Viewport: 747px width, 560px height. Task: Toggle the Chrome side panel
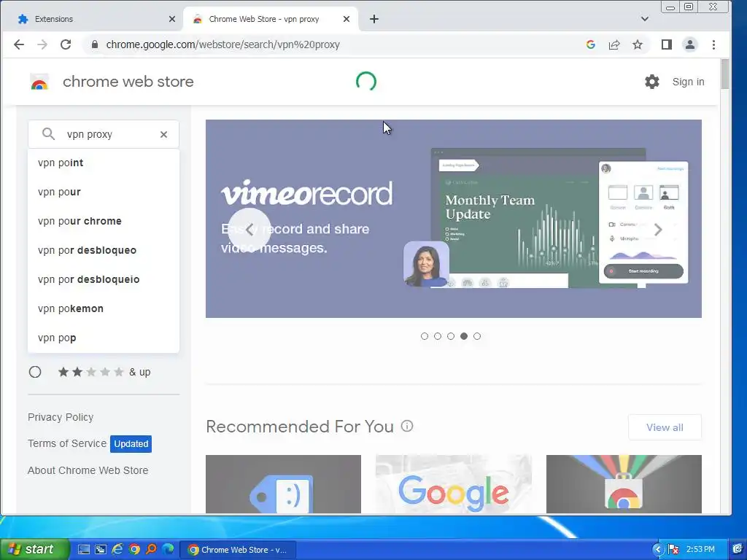[x=667, y=44]
